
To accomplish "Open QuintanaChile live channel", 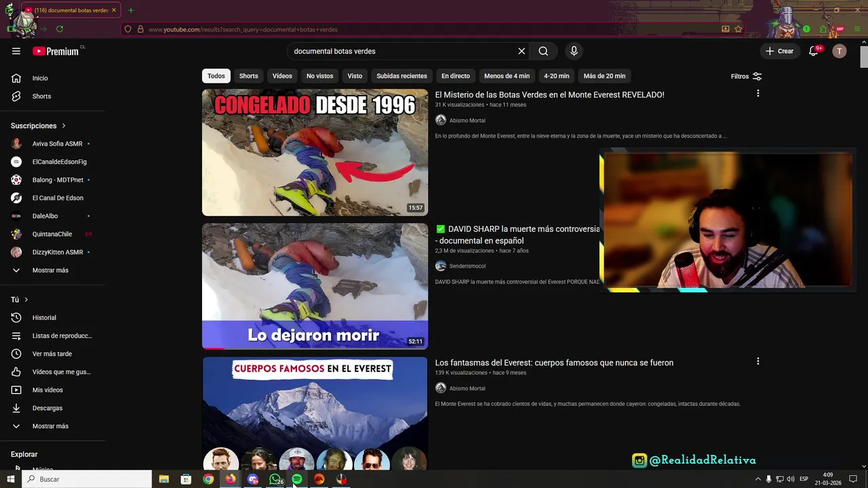I will [x=52, y=234].
